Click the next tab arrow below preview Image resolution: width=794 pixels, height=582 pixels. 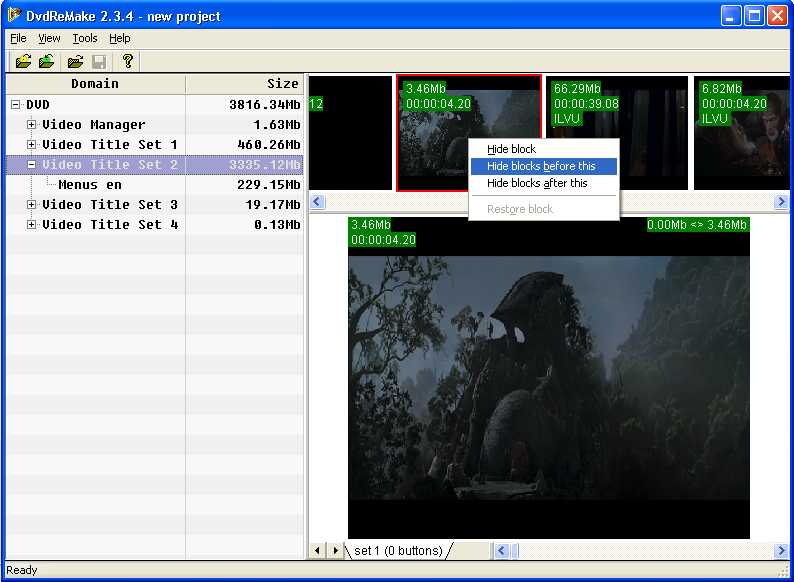click(335, 551)
